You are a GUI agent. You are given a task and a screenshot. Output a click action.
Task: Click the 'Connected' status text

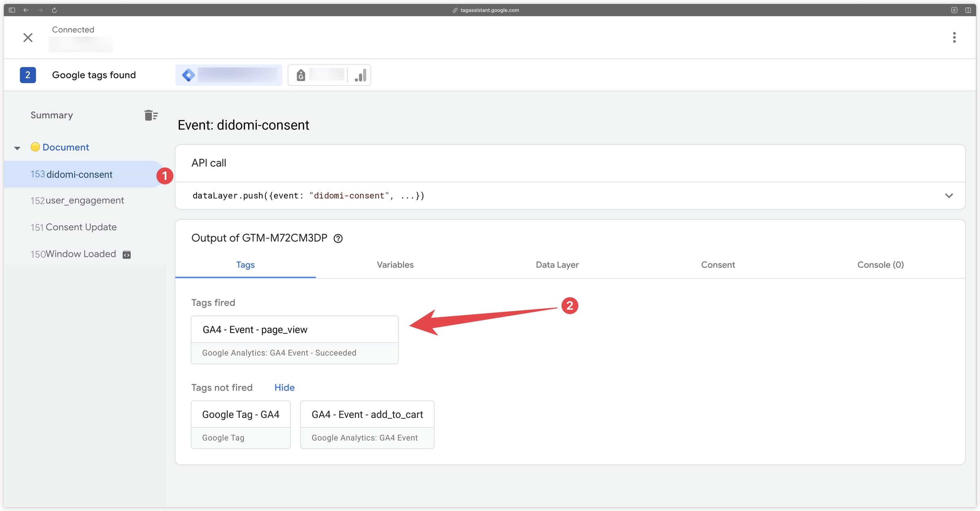click(73, 29)
